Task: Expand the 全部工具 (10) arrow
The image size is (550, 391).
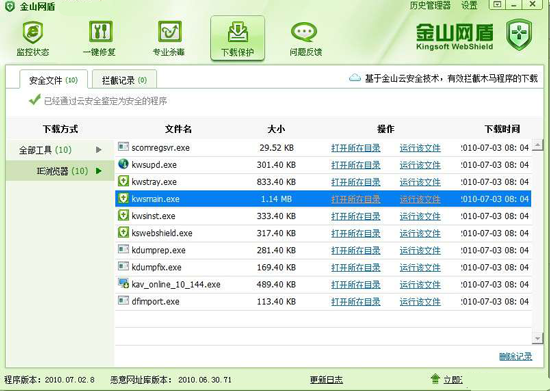Action: [99, 150]
